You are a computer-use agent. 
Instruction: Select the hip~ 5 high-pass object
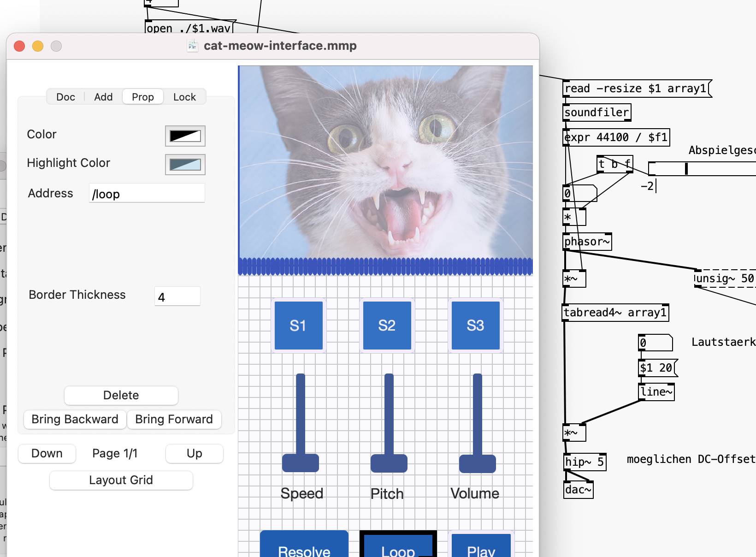[x=584, y=462]
